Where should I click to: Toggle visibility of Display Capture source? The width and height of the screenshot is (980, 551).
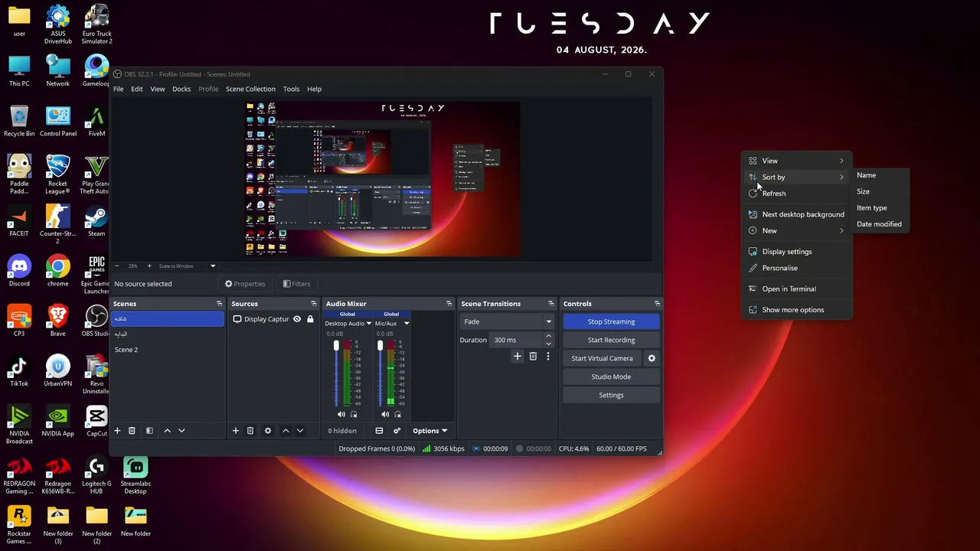coord(297,319)
